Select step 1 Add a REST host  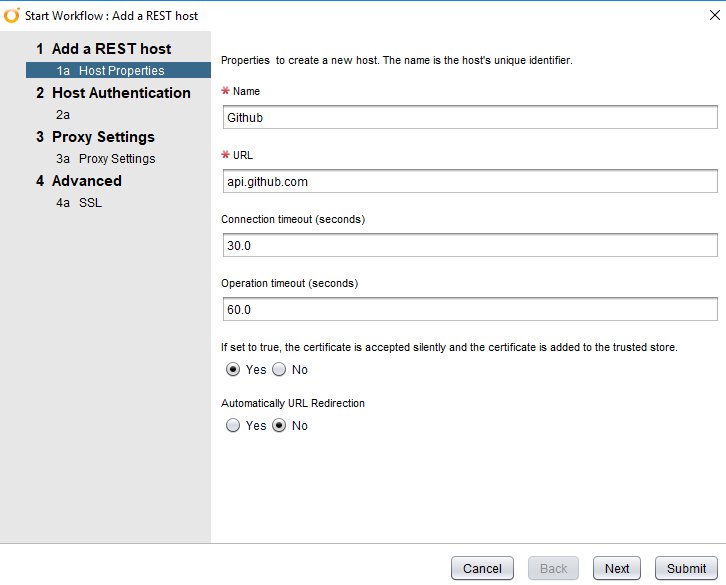(x=103, y=49)
